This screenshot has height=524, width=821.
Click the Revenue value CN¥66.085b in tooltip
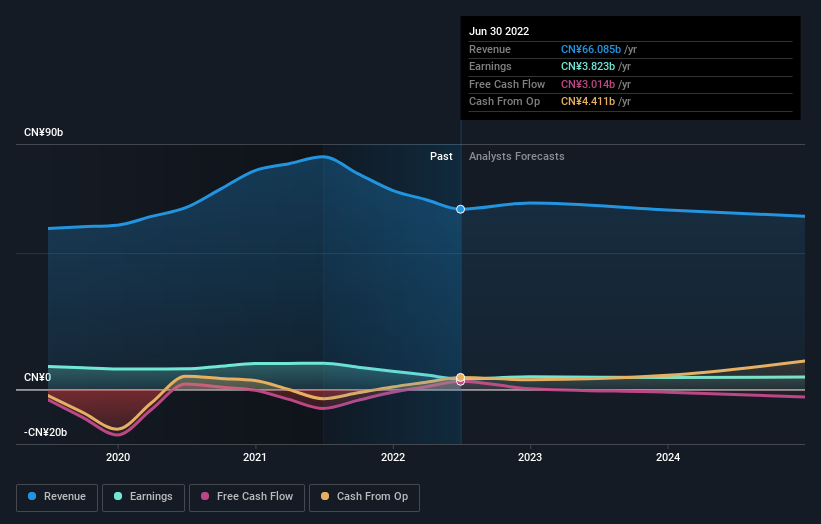pyautogui.click(x=591, y=49)
